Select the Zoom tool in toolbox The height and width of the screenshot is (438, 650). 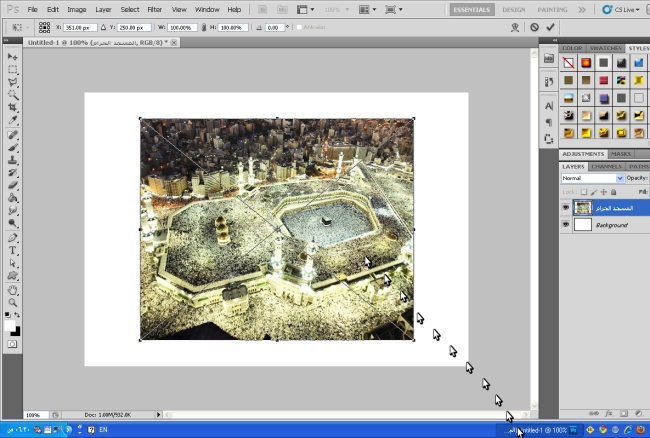(x=13, y=302)
